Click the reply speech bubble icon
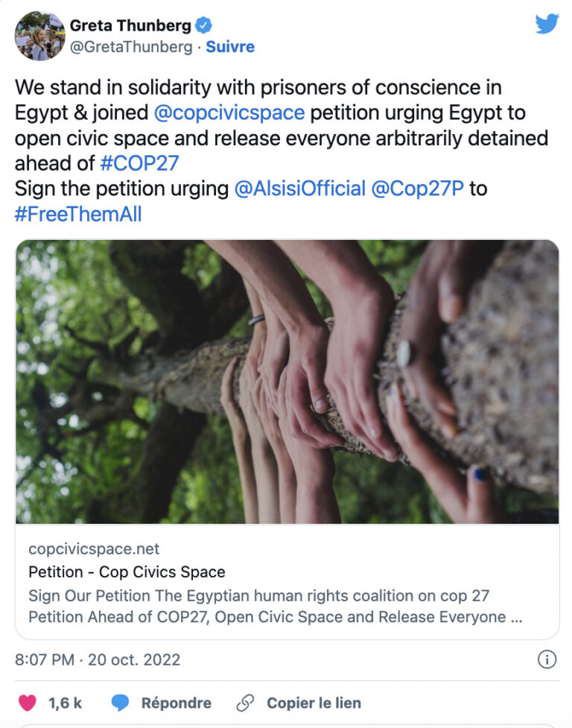The image size is (572, 728). 120,703
